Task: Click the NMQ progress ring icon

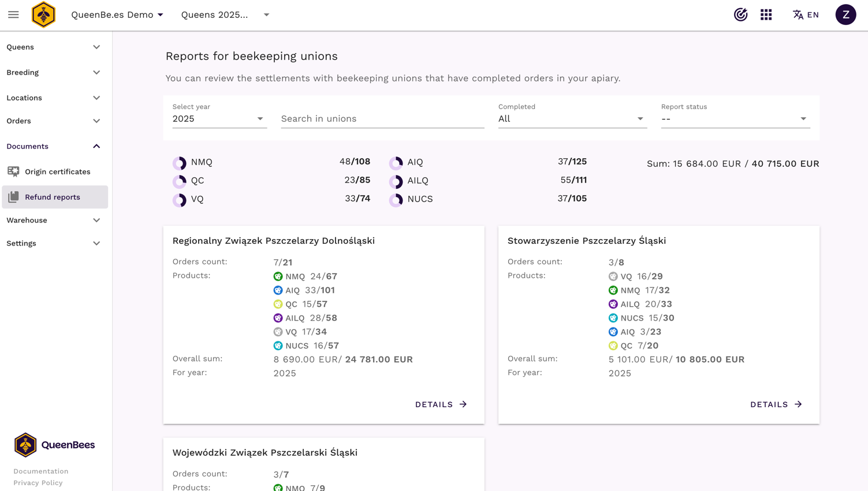Action: (x=180, y=163)
